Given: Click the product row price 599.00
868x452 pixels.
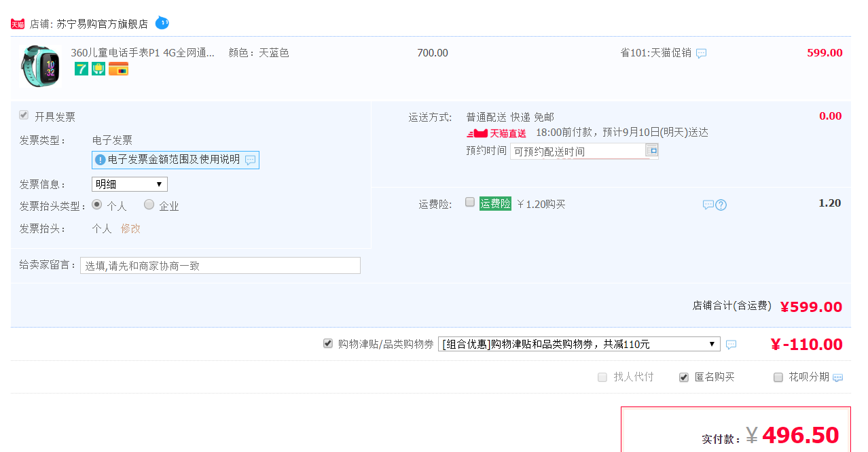Looking at the screenshot, I should 825,53.
